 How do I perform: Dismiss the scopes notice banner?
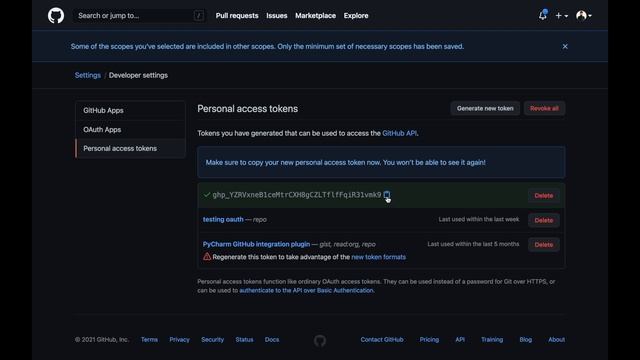pyautogui.click(x=565, y=47)
